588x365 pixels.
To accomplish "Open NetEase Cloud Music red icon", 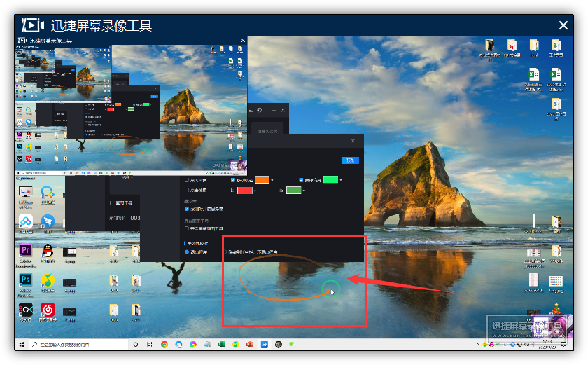I will [48, 309].
